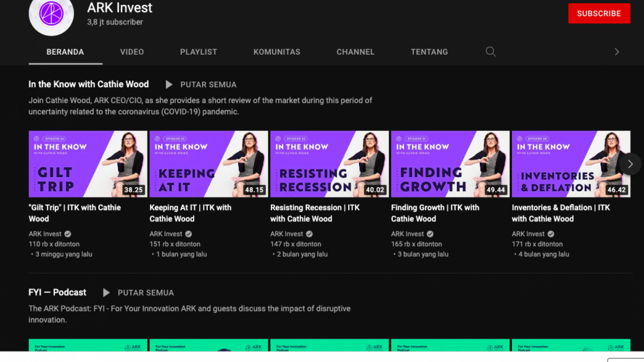Open the KOMUNITAS tab
The height and width of the screenshot is (362, 644).
coord(277,51)
